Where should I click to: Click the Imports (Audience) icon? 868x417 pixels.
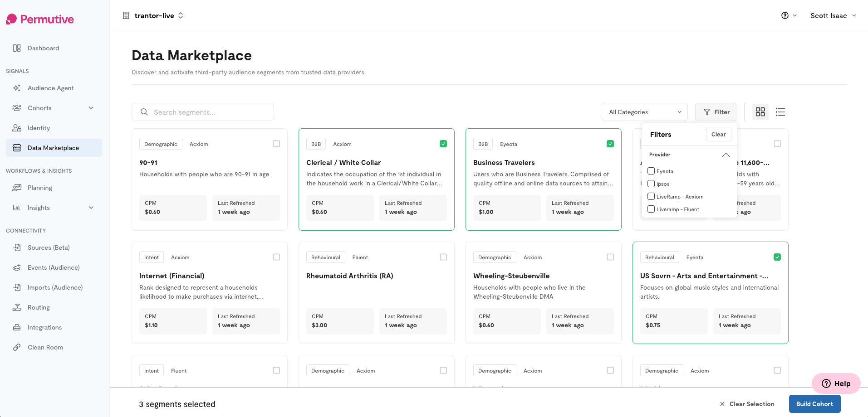17,287
